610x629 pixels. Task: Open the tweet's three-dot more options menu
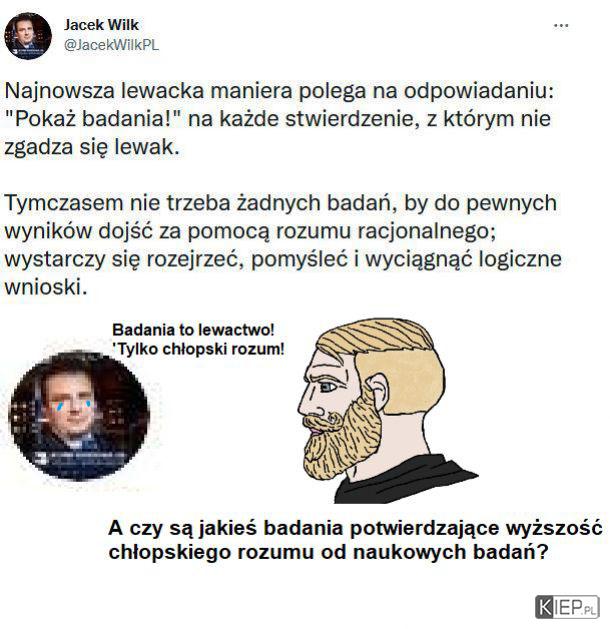pos(561,26)
